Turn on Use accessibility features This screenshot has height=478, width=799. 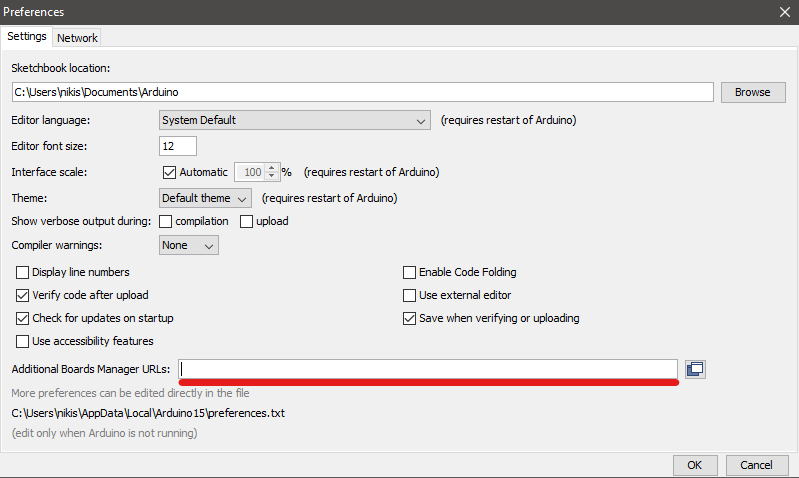pos(23,342)
